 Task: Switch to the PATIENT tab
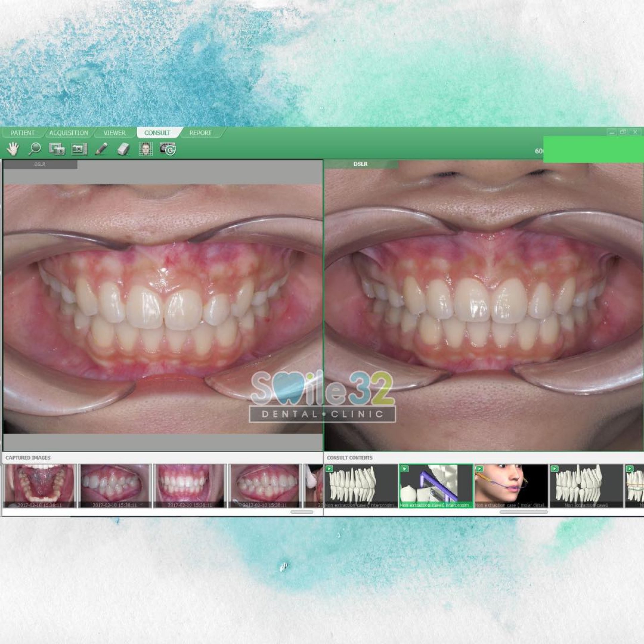(22, 133)
